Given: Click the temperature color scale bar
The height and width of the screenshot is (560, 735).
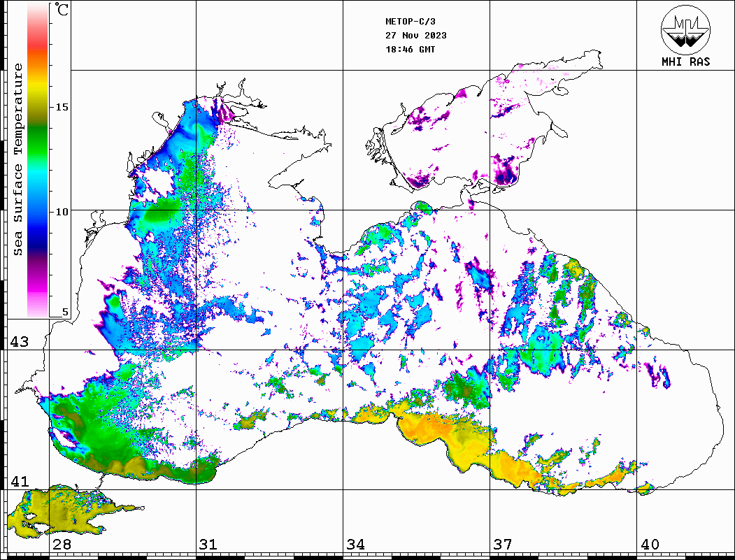Looking at the screenshot, I should click(x=38, y=160).
